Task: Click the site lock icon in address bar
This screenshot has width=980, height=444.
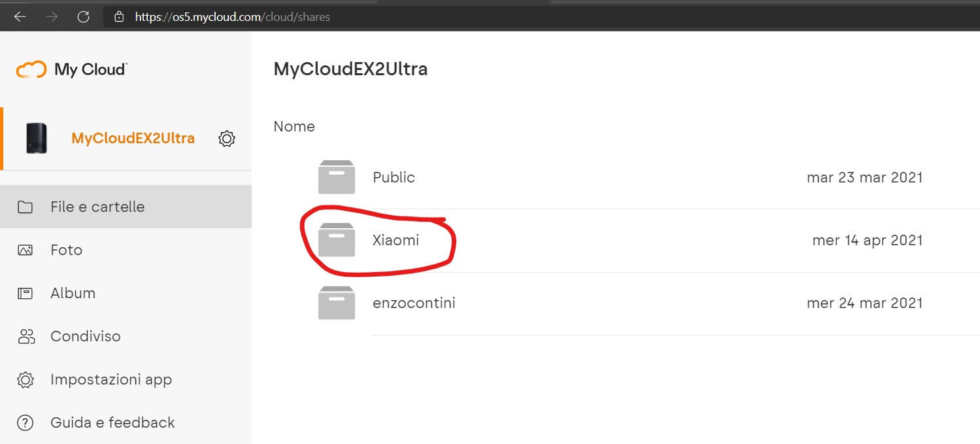Action: pos(119,17)
